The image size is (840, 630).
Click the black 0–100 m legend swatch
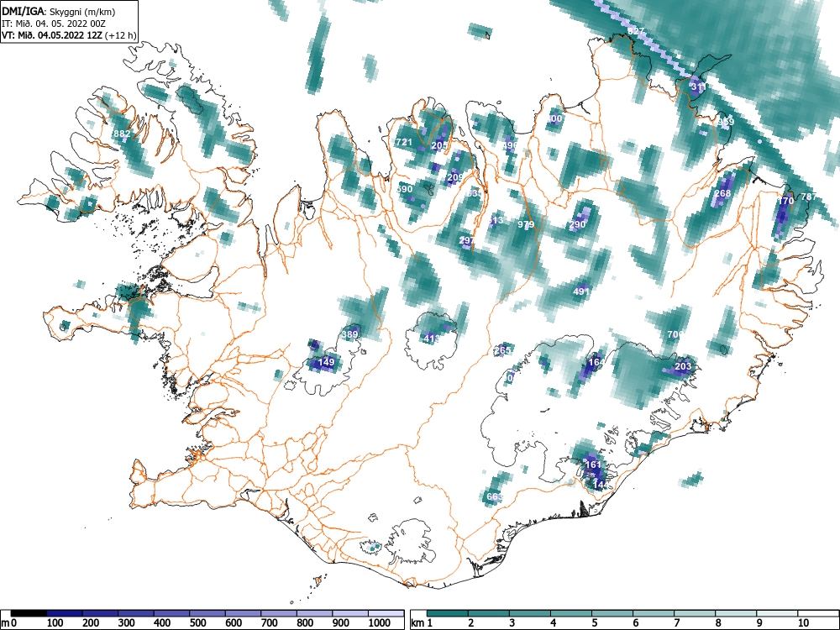(x=29, y=613)
